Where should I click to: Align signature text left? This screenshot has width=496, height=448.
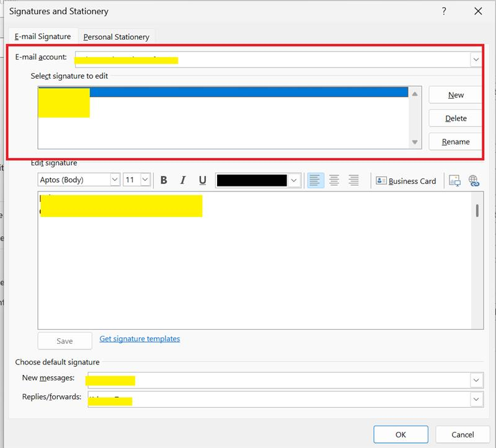coord(316,180)
